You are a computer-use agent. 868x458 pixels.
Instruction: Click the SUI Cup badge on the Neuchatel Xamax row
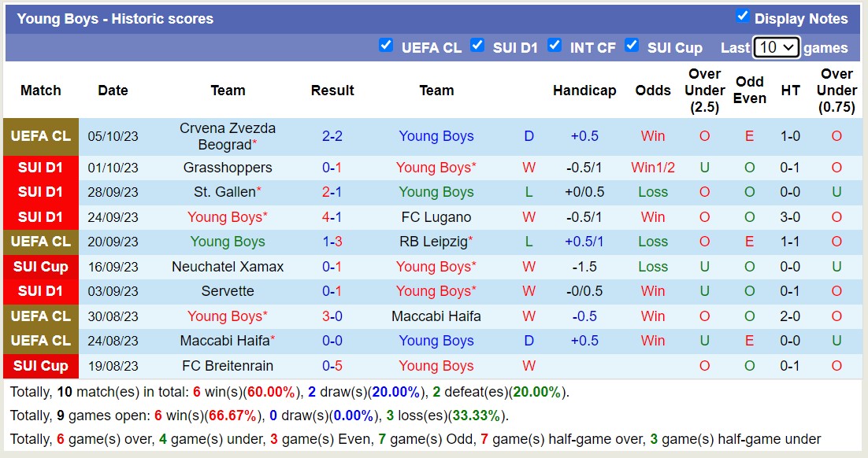click(x=40, y=267)
